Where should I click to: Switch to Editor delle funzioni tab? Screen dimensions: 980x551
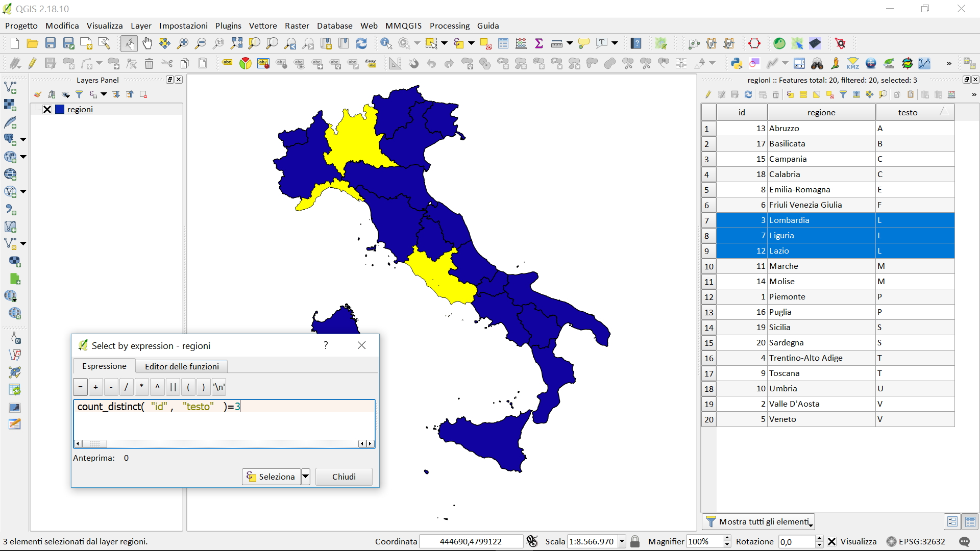point(182,366)
